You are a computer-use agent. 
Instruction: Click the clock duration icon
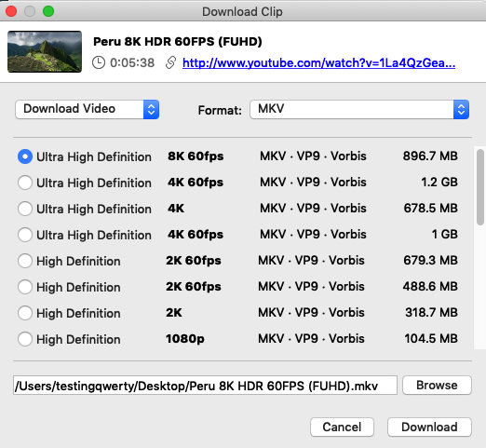coord(99,62)
